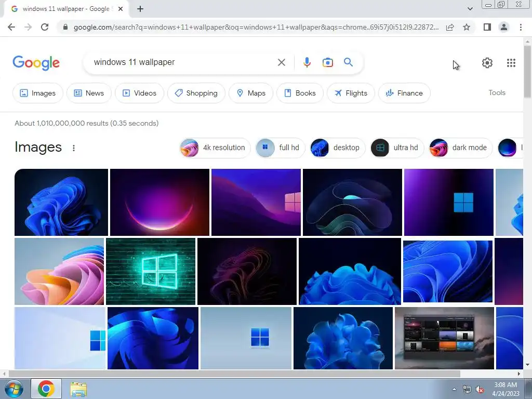Open Chrome three-dot menu

coord(521,27)
